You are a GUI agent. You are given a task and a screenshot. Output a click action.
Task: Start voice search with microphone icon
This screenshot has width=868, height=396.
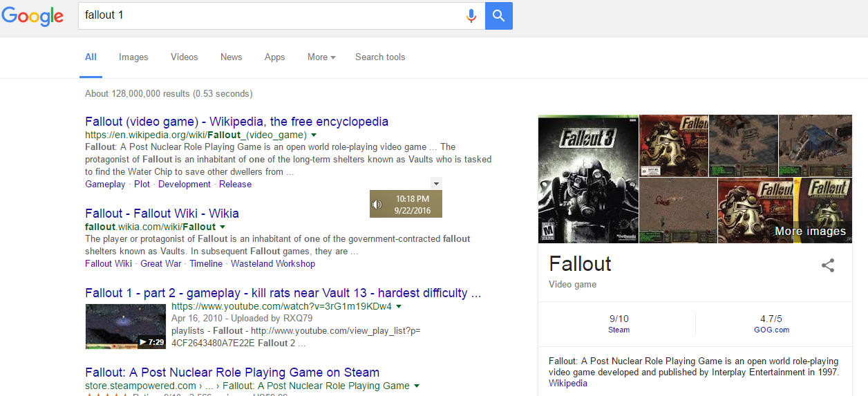[x=471, y=15]
